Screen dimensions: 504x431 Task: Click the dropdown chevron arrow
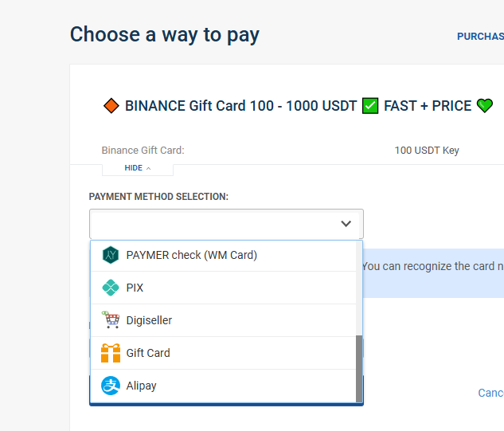pyautogui.click(x=346, y=224)
